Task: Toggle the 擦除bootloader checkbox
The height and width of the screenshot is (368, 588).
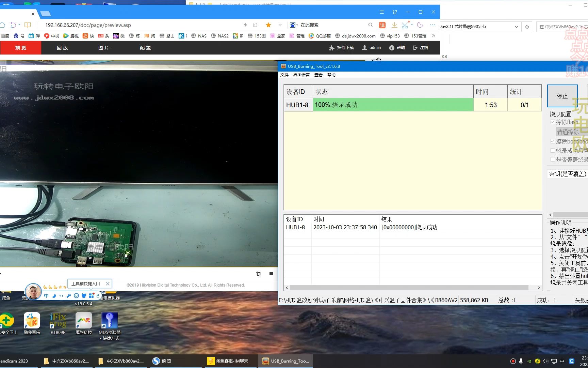Action: 553,141
